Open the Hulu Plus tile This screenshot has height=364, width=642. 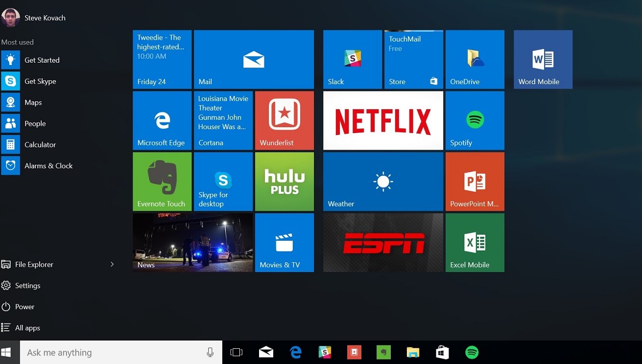pos(284,181)
